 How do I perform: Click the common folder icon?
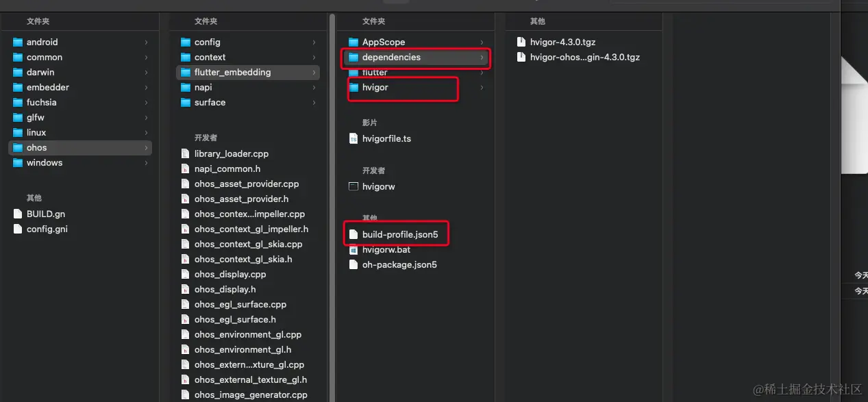pos(18,57)
